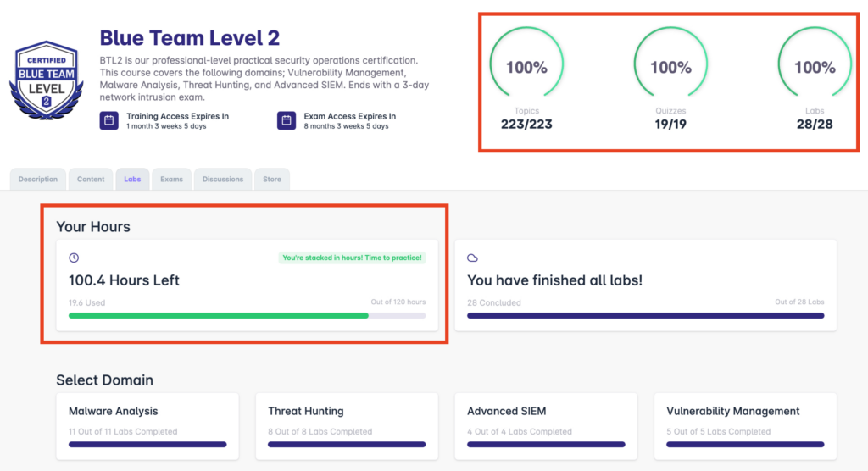Click the 'Out of 120 hours' label
This screenshot has height=471, width=868.
pos(398,302)
